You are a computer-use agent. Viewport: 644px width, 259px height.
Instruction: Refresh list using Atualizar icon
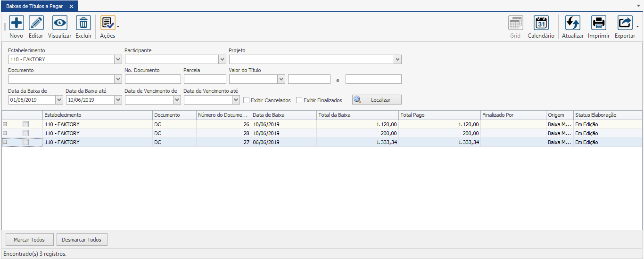click(x=573, y=23)
